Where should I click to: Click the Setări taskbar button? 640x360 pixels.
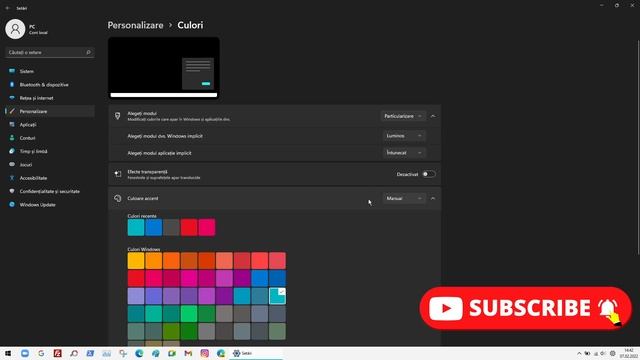click(x=255, y=353)
